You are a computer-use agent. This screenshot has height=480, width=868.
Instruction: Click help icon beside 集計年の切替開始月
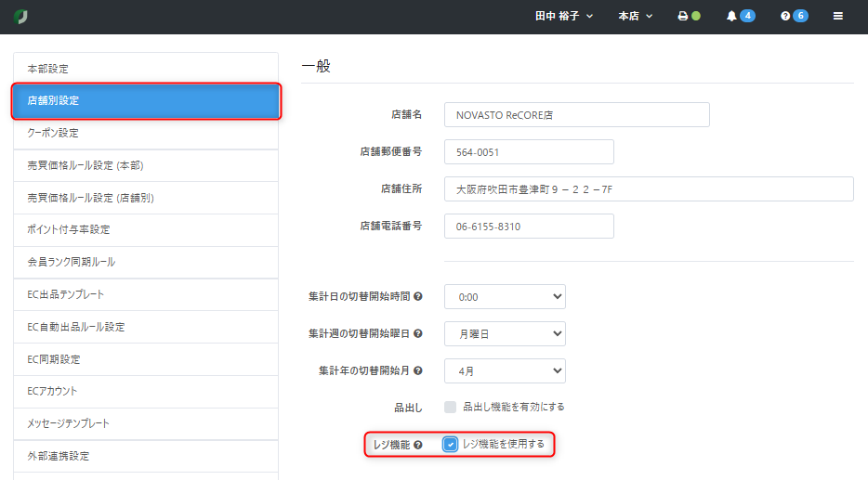418,370
